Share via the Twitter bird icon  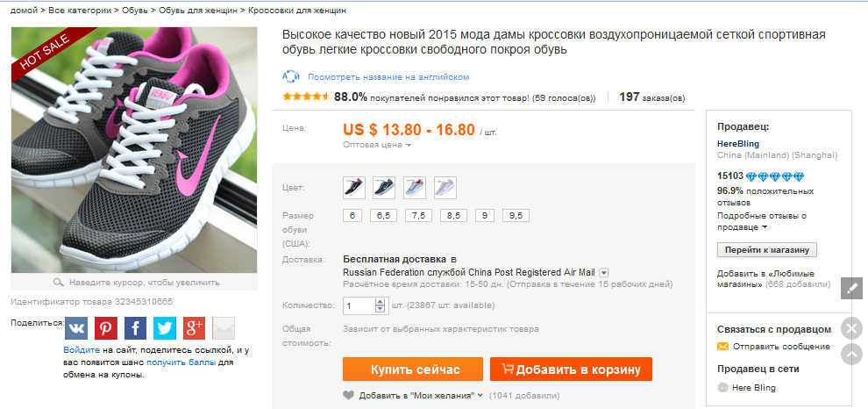(x=165, y=328)
